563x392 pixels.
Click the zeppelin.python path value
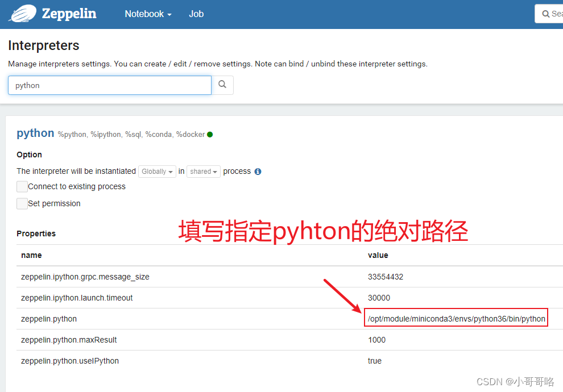[x=456, y=319]
